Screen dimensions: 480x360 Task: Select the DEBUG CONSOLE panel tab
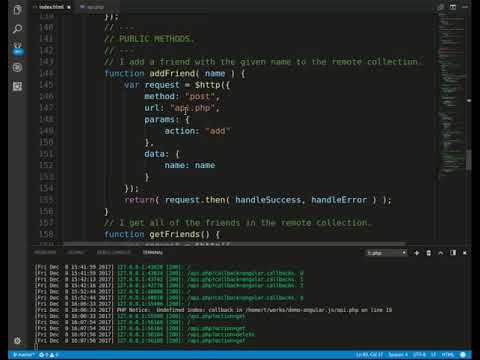pos(113,252)
